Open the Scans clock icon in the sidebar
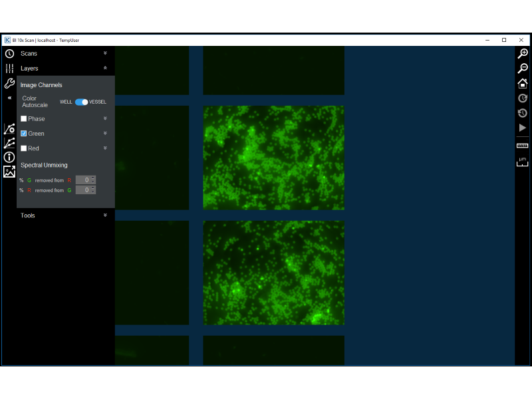 [9, 54]
